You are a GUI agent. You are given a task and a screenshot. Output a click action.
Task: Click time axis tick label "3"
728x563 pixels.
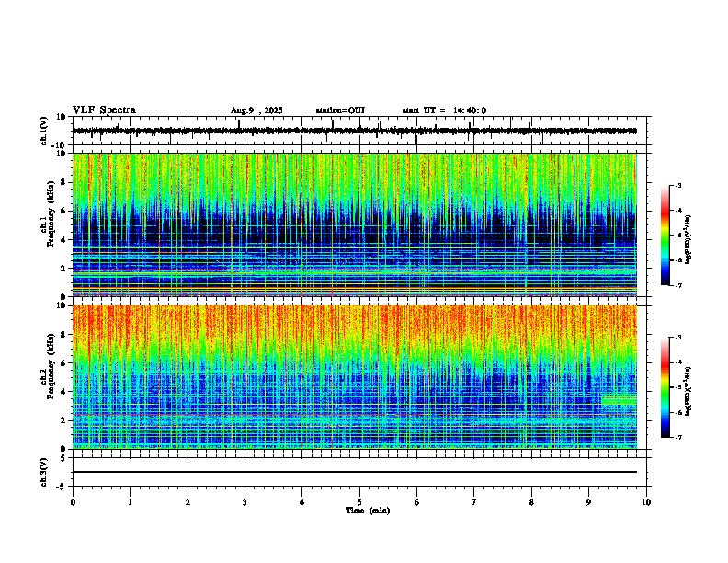coord(245,502)
